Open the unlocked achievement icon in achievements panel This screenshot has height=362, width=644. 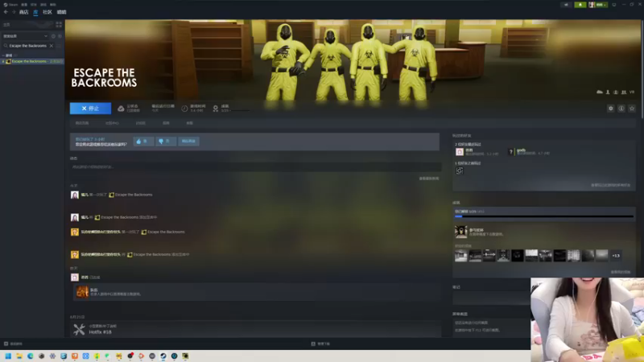460,232
